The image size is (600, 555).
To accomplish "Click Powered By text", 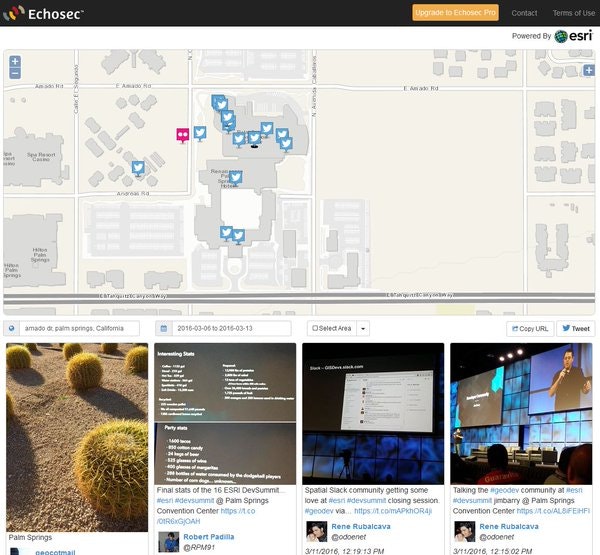I will pos(531,36).
